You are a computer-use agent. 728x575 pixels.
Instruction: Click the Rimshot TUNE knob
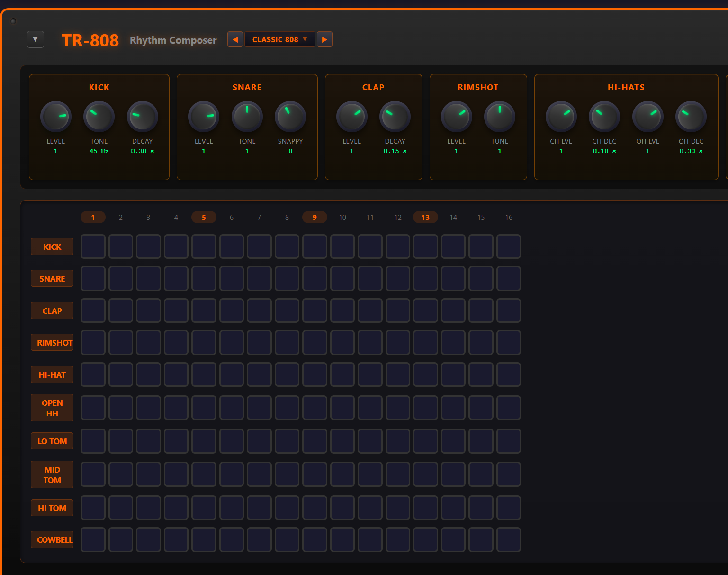coord(500,117)
